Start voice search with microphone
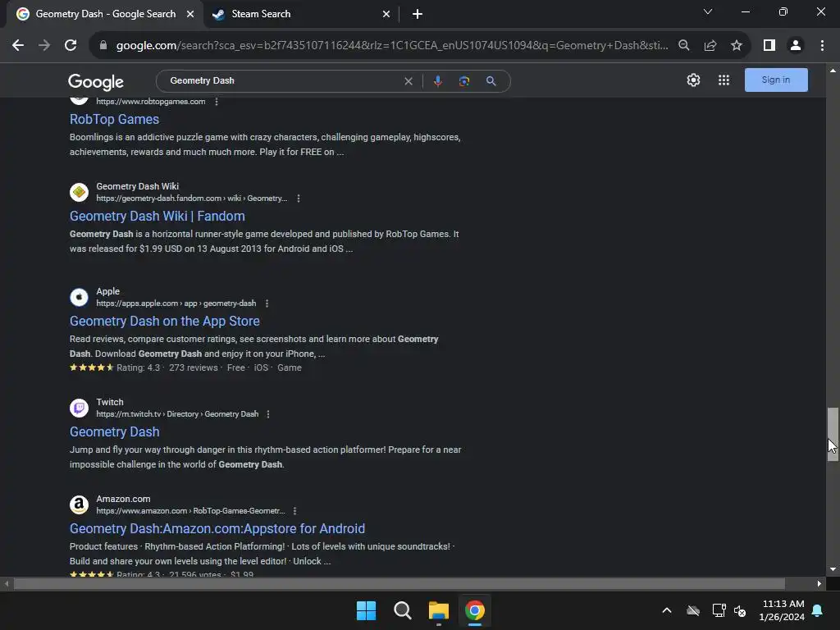The width and height of the screenshot is (840, 630). click(x=438, y=81)
